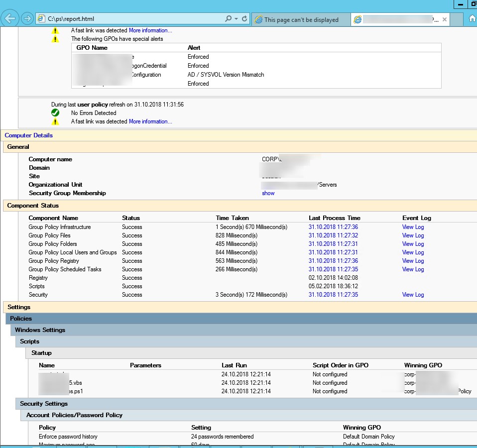Click Last Process Time for Group Policy Registry
This screenshot has width=477, height=448.
(x=333, y=261)
